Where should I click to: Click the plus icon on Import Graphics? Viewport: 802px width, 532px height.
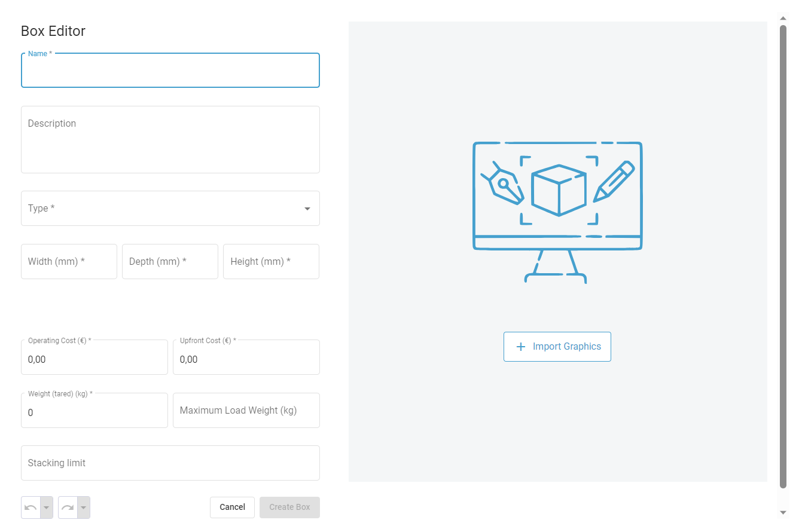[x=520, y=347]
